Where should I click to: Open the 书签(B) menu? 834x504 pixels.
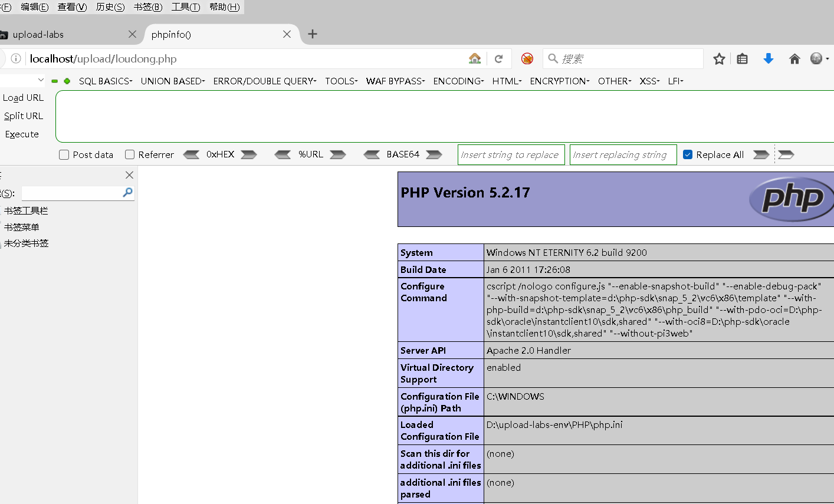(148, 7)
